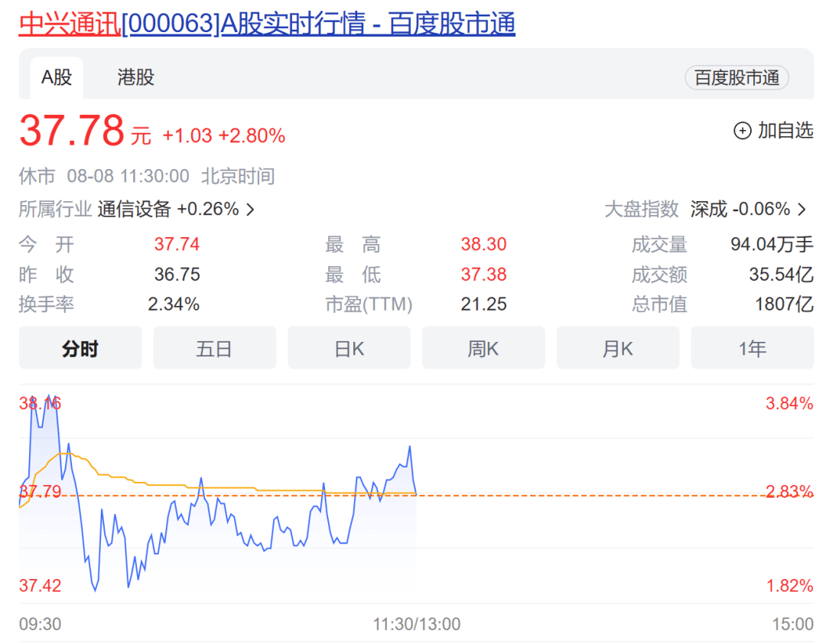Show the 周K candlestick chart
Screen dimensions: 826x644
point(483,348)
